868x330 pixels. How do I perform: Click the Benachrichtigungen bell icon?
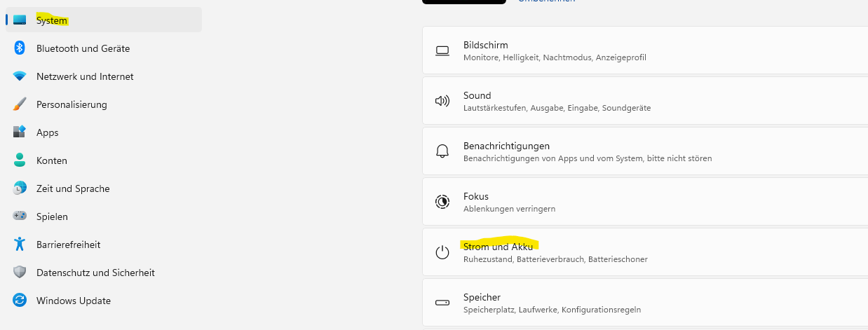tap(442, 151)
